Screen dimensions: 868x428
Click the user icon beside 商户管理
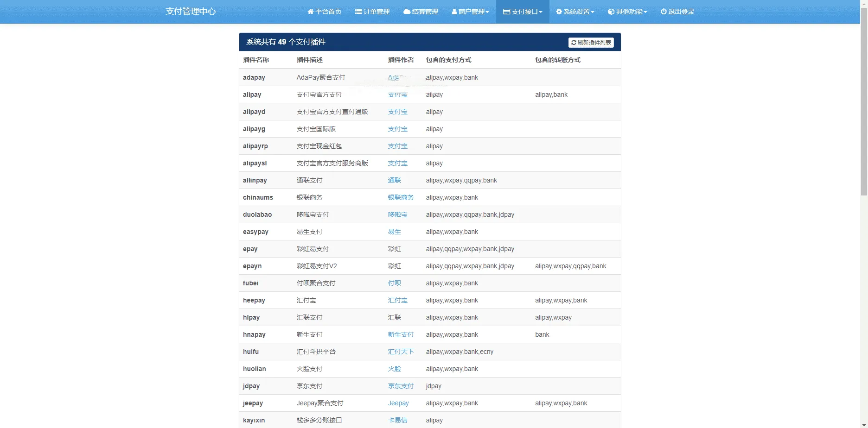coord(454,12)
